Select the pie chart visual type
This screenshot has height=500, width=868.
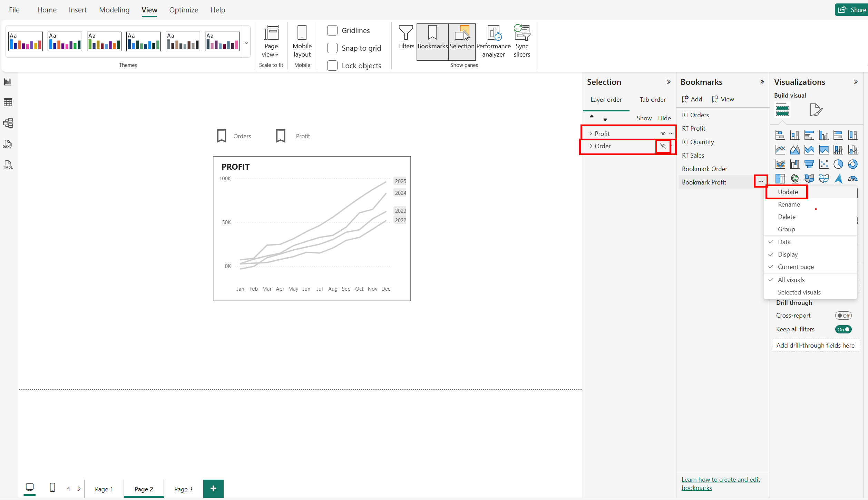[838, 164]
